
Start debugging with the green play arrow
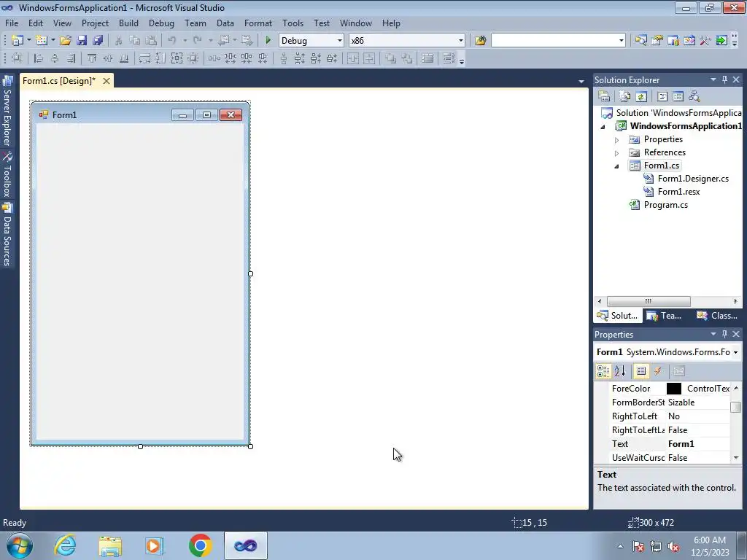(x=268, y=41)
